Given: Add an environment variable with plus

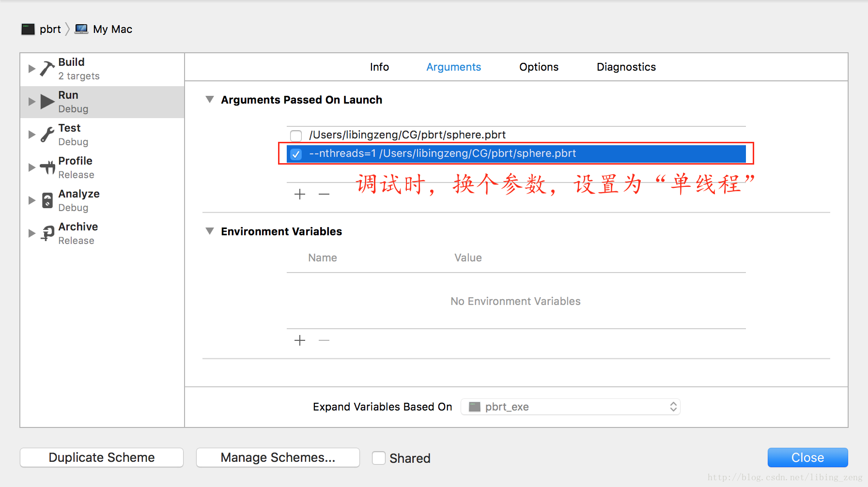Looking at the screenshot, I should click(300, 340).
